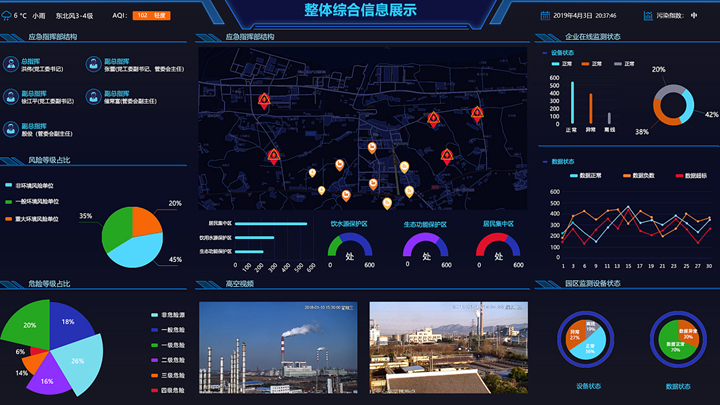The width and height of the screenshot is (720, 405).
Task: Click the 20%/38%/42% ring chart
Action: point(674,105)
